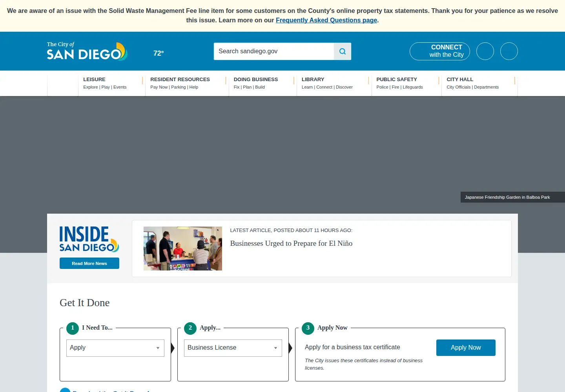Click the 'I Need To...' step label
Viewport: 565px width, 392px height.
[x=97, y=328]
